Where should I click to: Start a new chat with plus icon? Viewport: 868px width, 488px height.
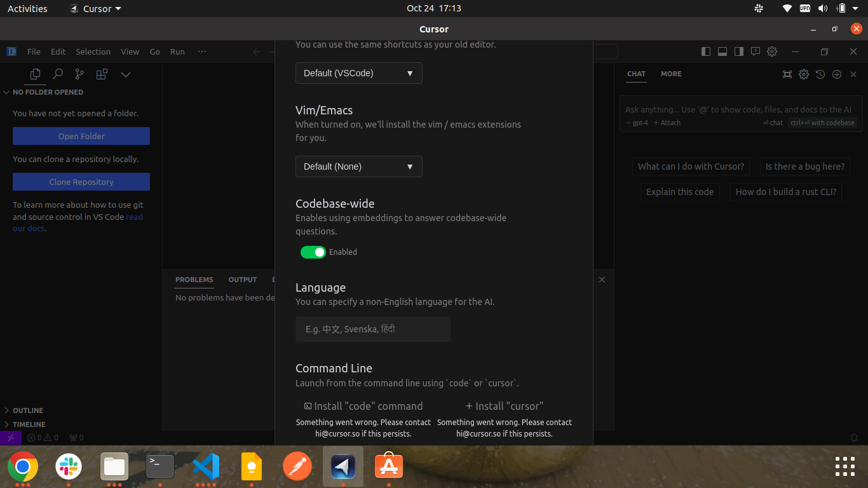[837, 74]
